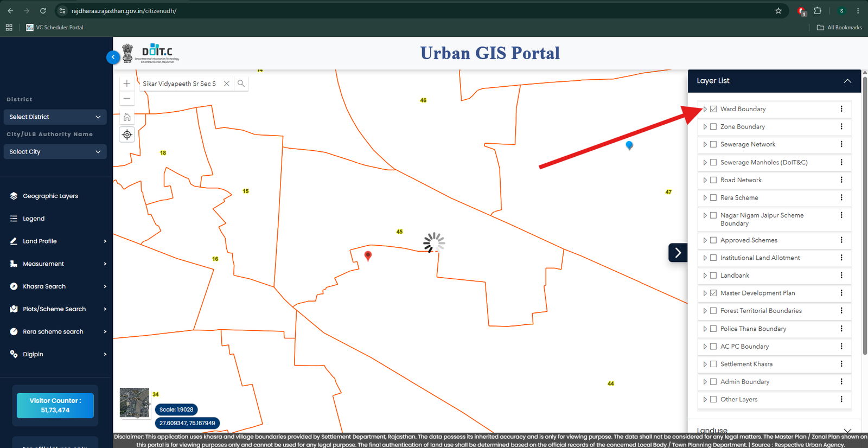
Task: Uncheck the Master Development Plan layer
Action: coord(713,293)
